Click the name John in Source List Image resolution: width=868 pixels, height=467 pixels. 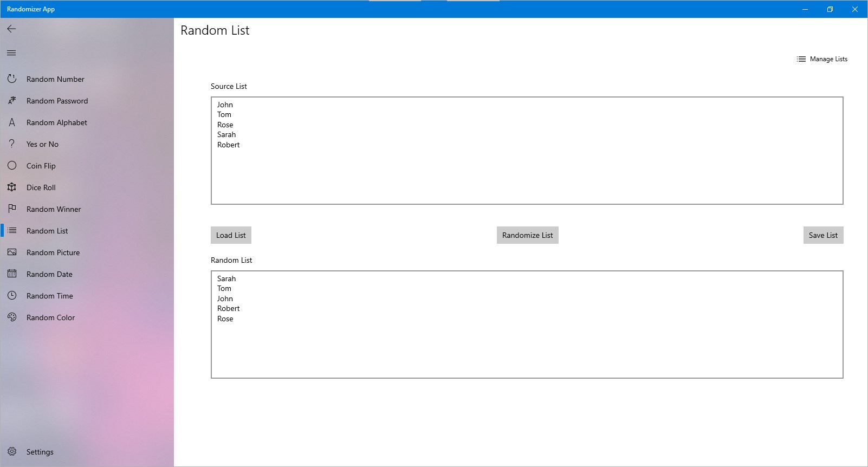click(225, 105)
